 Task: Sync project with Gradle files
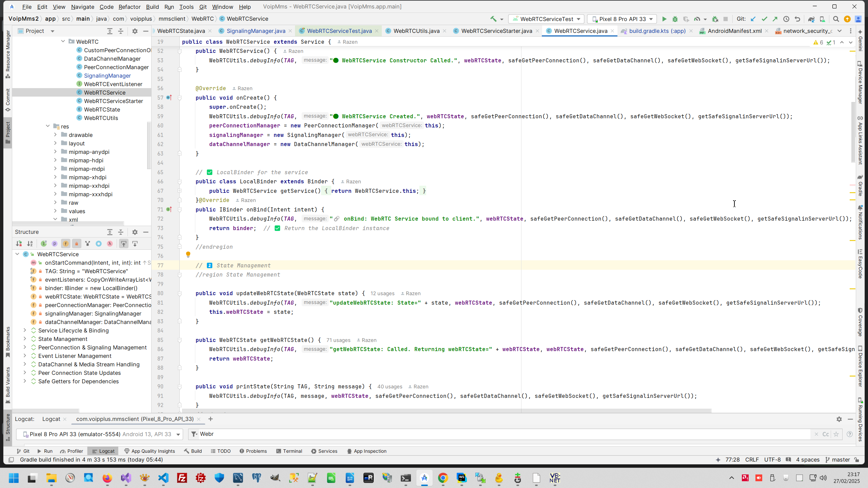coord(811,19)
